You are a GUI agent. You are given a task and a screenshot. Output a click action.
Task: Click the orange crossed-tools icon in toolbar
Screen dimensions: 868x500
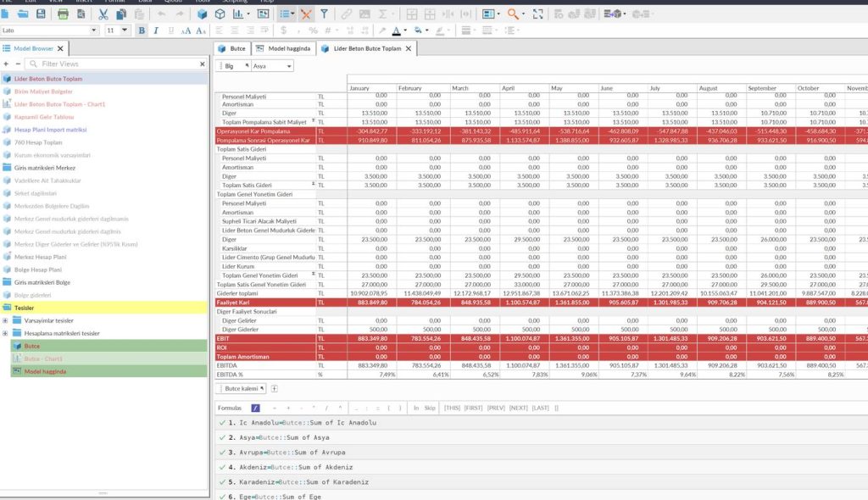point(306,14)
